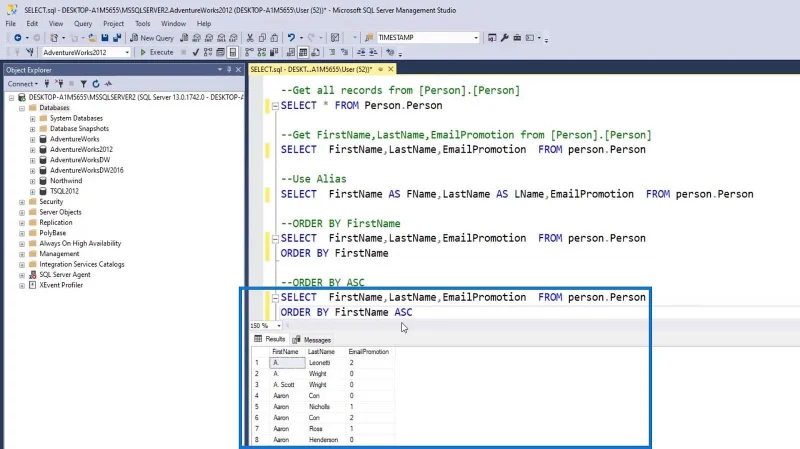Viewport: 800px width, 449px height.
Task: Click Object Explorer Filter funnel icon
Action: pyautogui.click(x=84, y=84)
